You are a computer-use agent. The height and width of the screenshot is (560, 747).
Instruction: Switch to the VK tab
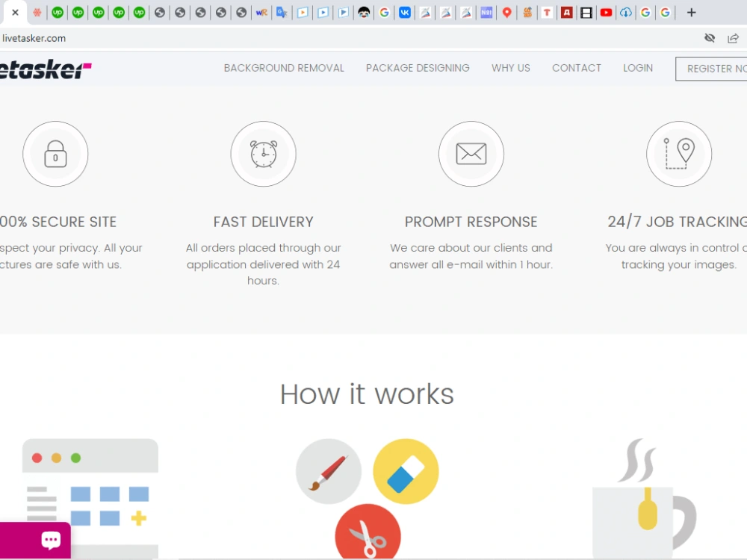[405, 13]
